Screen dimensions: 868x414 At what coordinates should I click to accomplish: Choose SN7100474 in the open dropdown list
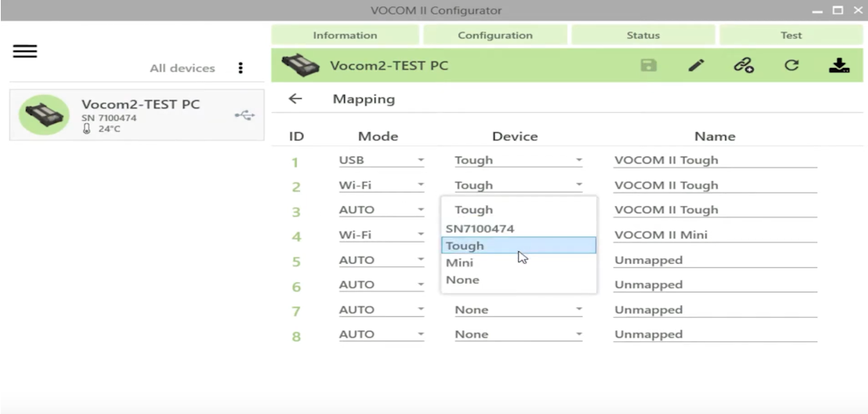519,228
